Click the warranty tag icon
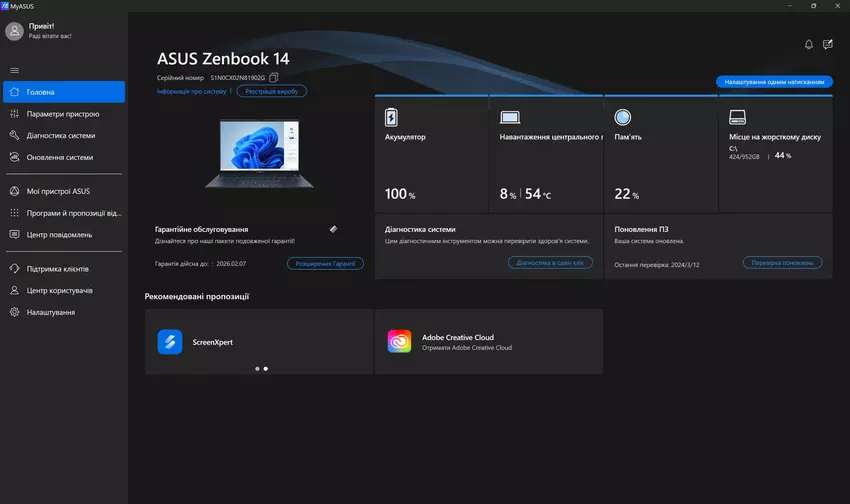 [x=333, y=229]
